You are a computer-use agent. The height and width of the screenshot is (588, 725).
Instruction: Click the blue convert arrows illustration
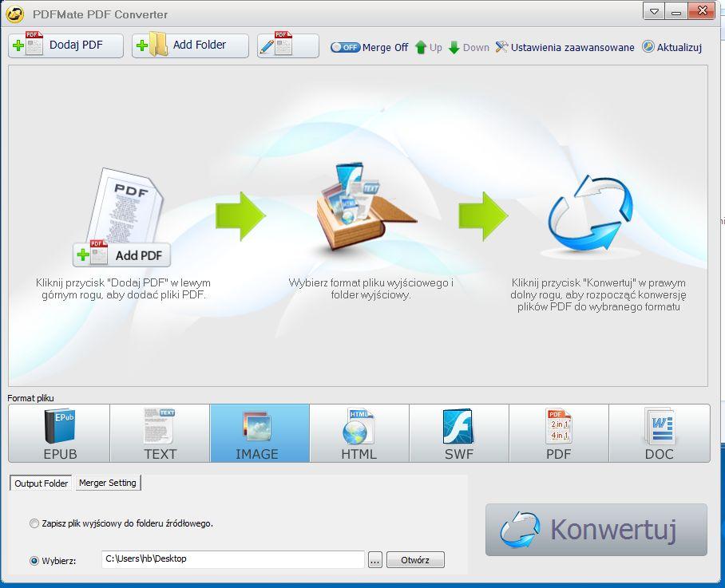(x=590, y=215)
